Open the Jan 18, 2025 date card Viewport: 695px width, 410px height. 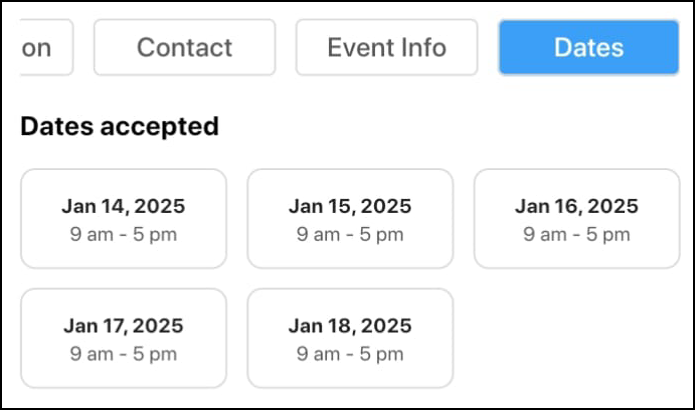coord(350,338)
